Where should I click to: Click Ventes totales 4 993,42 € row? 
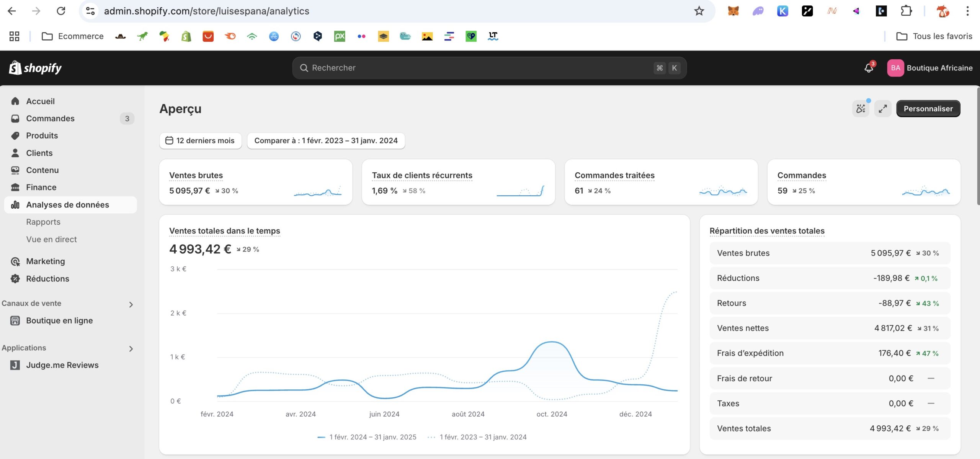coord(830,428)
